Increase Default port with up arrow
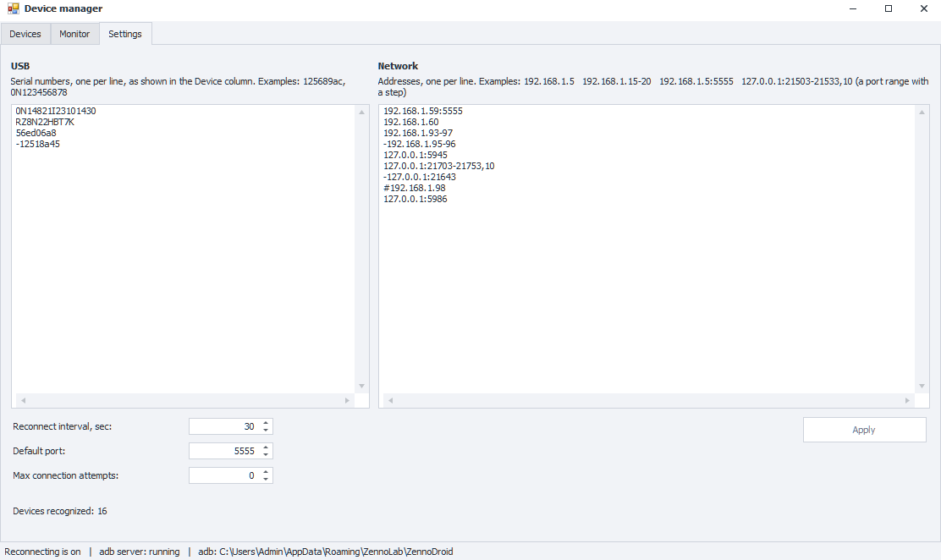 point(266,447)
